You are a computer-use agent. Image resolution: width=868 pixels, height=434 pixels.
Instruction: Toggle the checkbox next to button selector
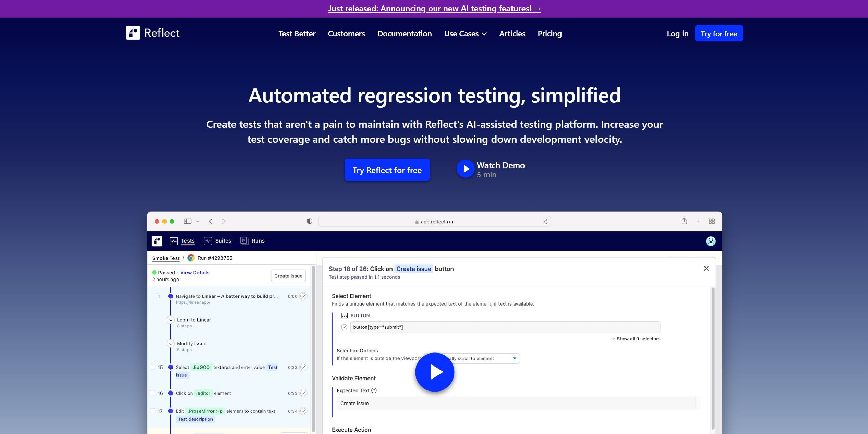pos(344,327)
